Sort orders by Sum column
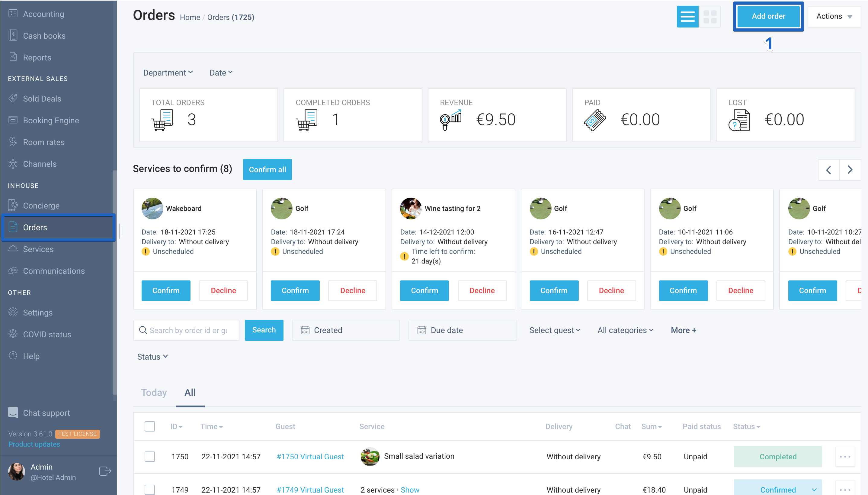Viewport: 868px width, 495px height. (651, 426)
